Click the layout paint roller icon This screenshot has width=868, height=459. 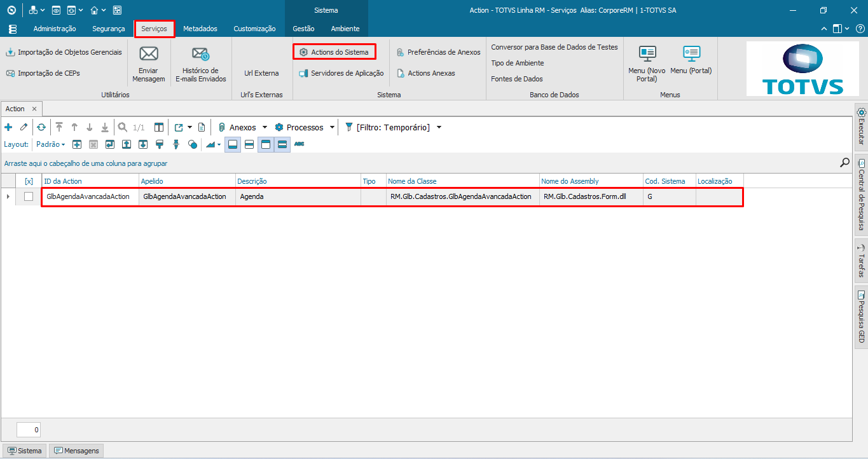[x=160, y=144]
